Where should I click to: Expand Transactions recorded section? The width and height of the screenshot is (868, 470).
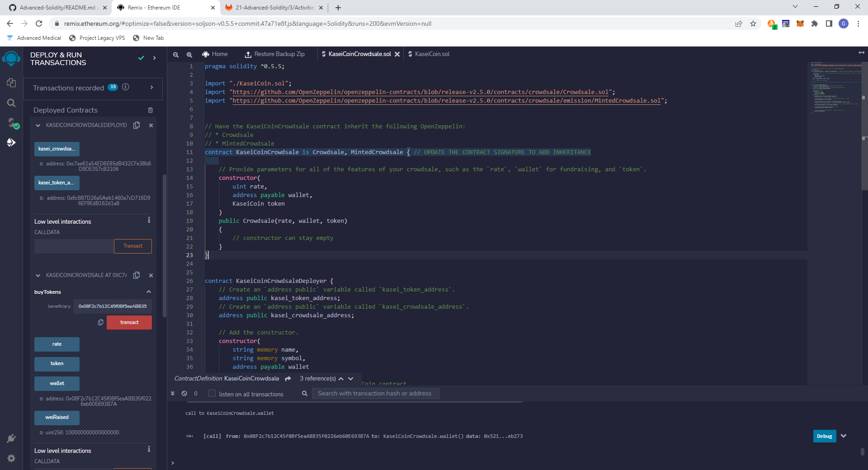point(152,87)
